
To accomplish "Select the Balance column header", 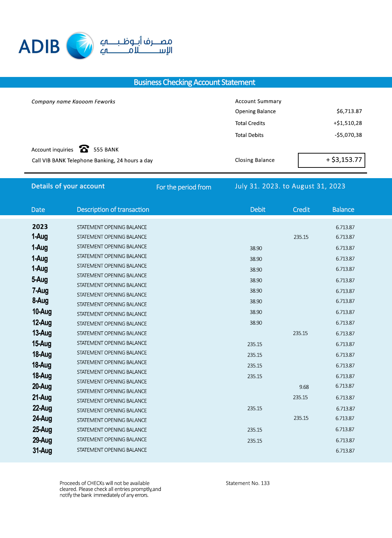I will click(343, 209).
